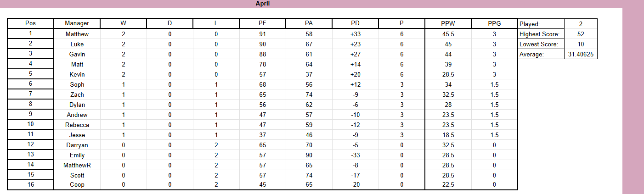Select Soph's PD value +12
644x194 pixels.
coord(355,84)
